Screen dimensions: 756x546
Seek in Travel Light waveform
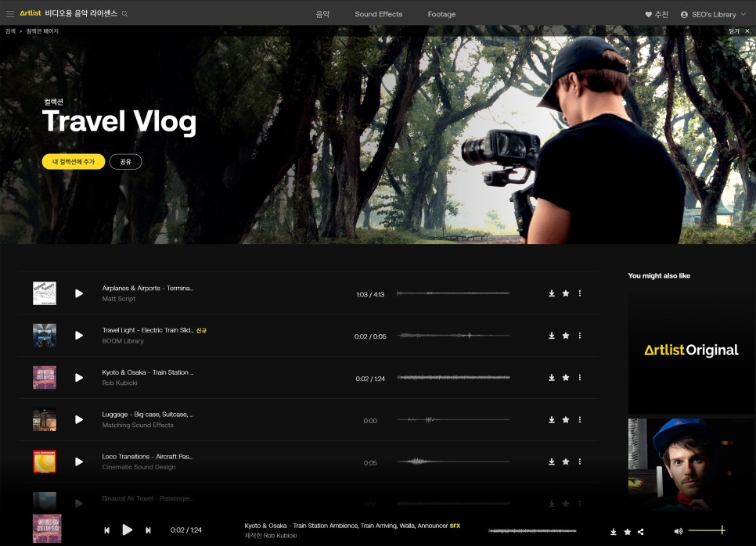[x=453, y=336]
